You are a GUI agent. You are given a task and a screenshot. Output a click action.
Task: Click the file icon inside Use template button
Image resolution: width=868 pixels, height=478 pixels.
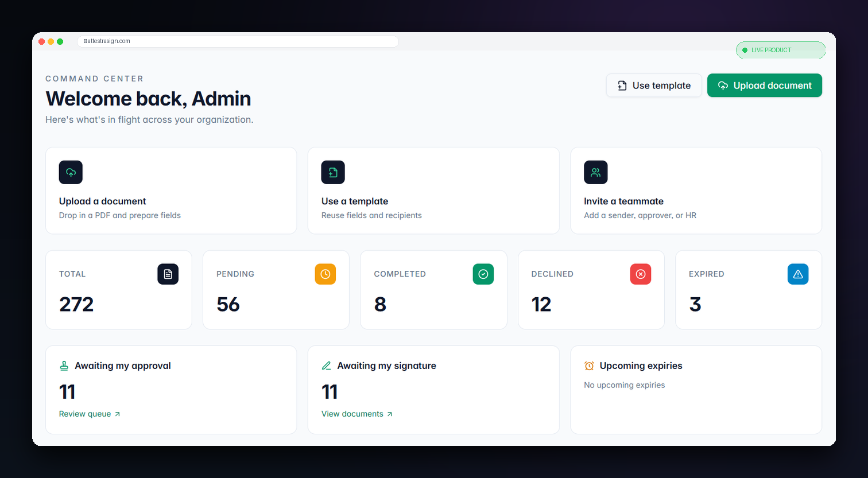pyautogui.click(x=622, y=86)
